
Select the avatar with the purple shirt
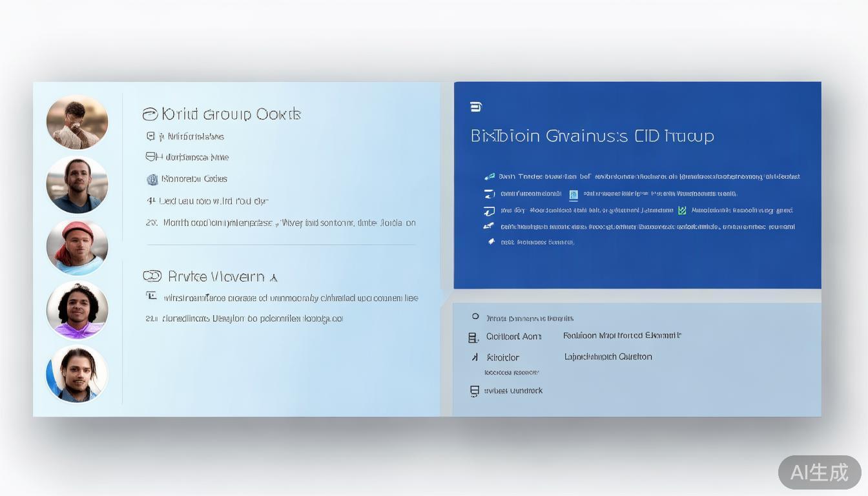[77, 310]
